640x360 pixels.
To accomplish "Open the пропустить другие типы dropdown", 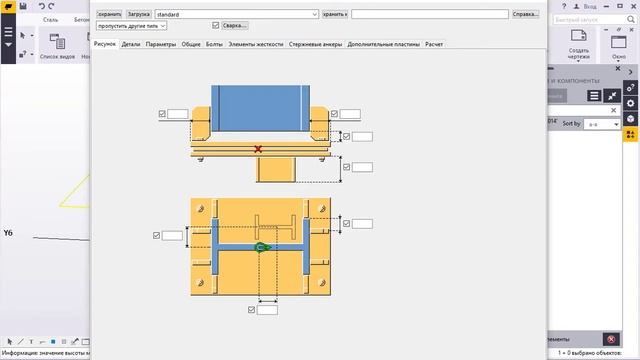I will (x=131, y=26).
